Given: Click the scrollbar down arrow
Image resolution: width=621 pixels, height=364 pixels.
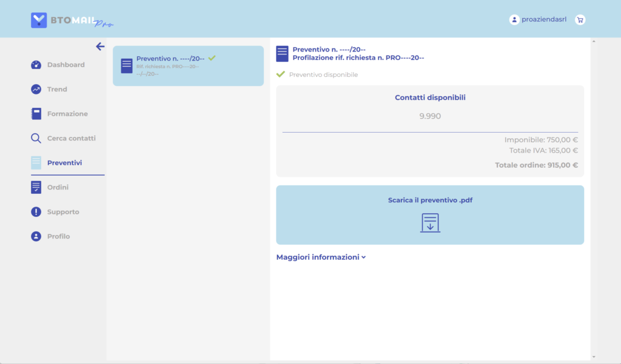Looking at the screenshot, I should [x=594, y=357].
